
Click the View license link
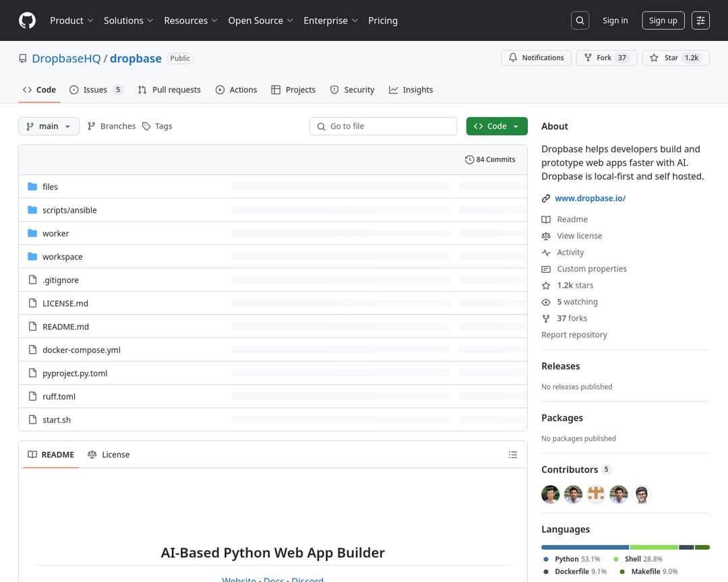[x=580, y=236]
